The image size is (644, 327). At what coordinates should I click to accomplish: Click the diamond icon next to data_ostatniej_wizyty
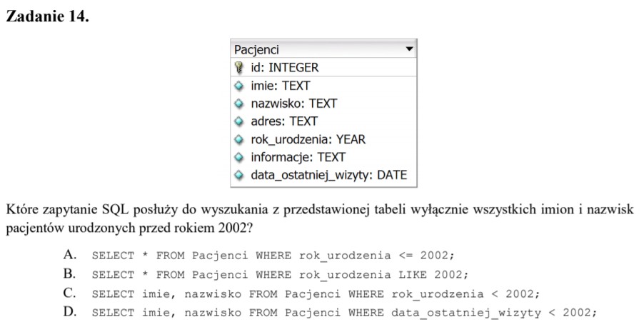coord(239,175)
